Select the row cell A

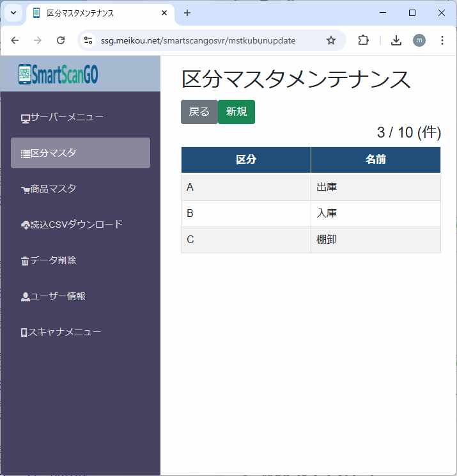[246, 187]
